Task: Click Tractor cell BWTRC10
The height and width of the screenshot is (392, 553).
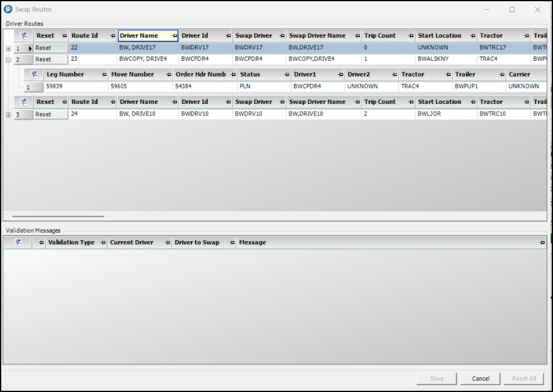Action: pyautogui.click(x=504, y=114)
